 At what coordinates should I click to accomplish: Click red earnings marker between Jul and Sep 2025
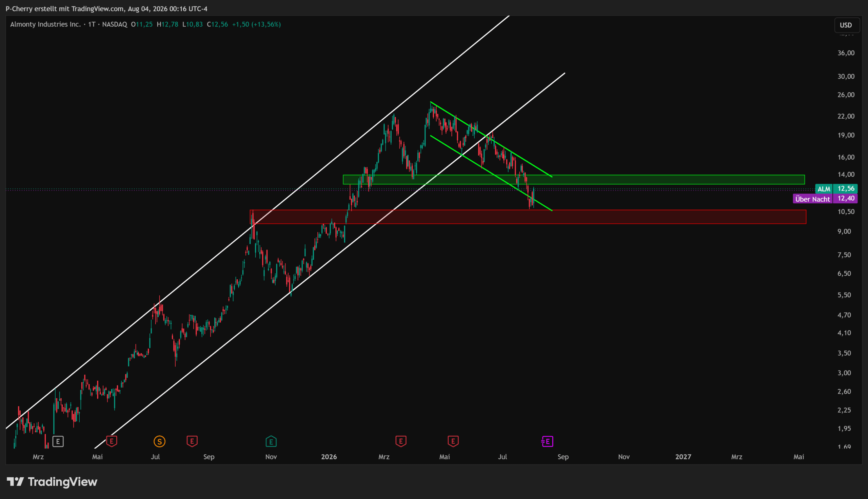[x=192, y=441]
